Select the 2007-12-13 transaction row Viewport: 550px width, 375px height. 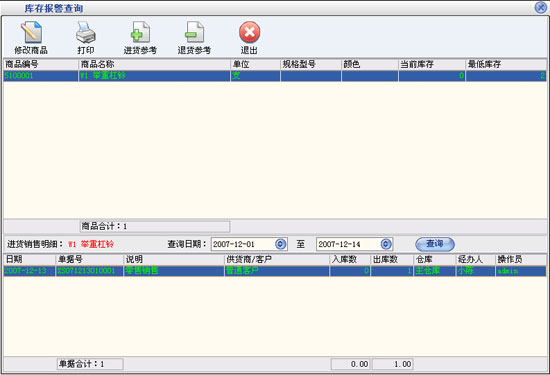click(275, 271)
